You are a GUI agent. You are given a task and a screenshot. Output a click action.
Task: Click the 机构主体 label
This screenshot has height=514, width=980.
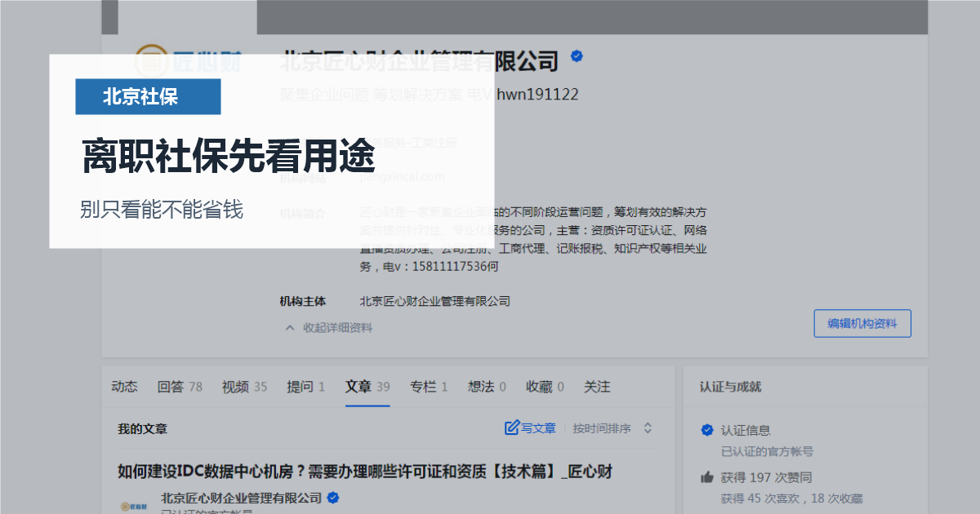[302, 301]
